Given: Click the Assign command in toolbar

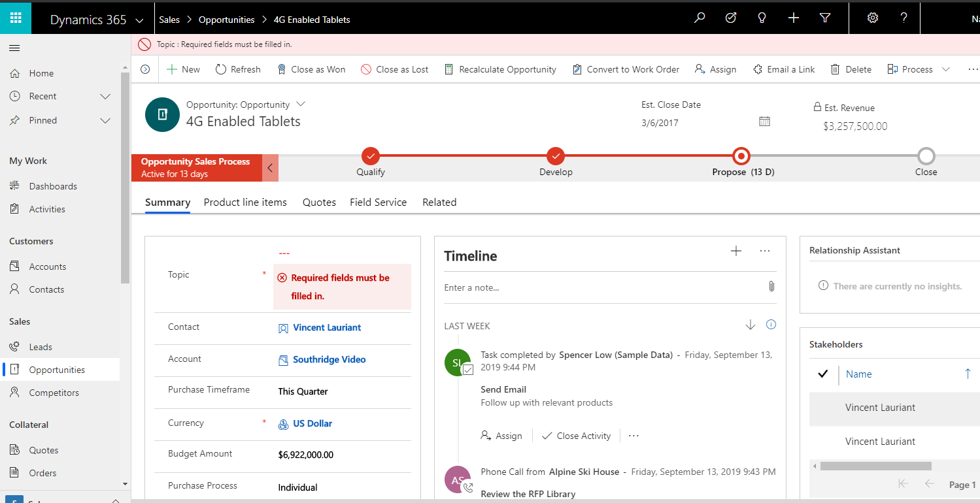Looking at the screenshot, I should tap(715, 69).
